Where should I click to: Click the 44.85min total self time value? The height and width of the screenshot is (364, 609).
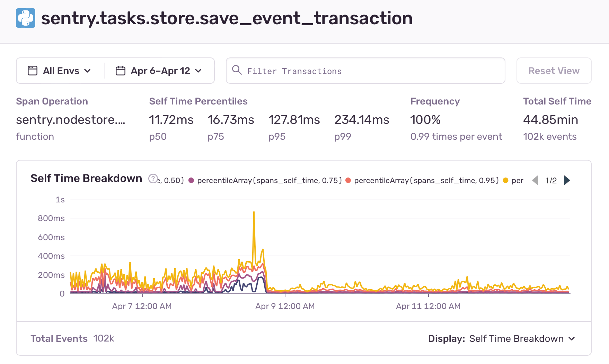550,120
